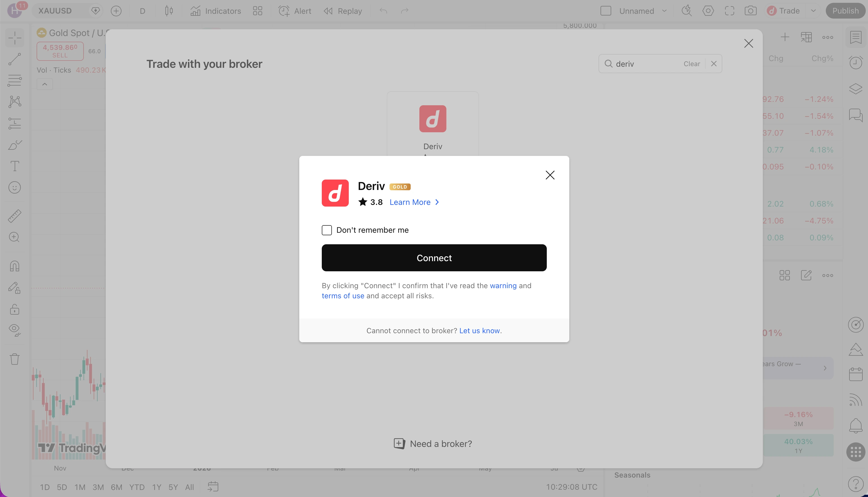Check the "Don't remember me" checkbox
The width and height of the screenshot is (868, 497).
pyautogui.click(x=326, y=230)
